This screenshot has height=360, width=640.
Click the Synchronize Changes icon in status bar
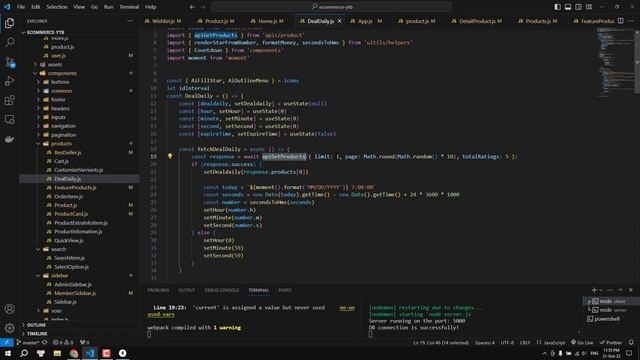(45, 342)
